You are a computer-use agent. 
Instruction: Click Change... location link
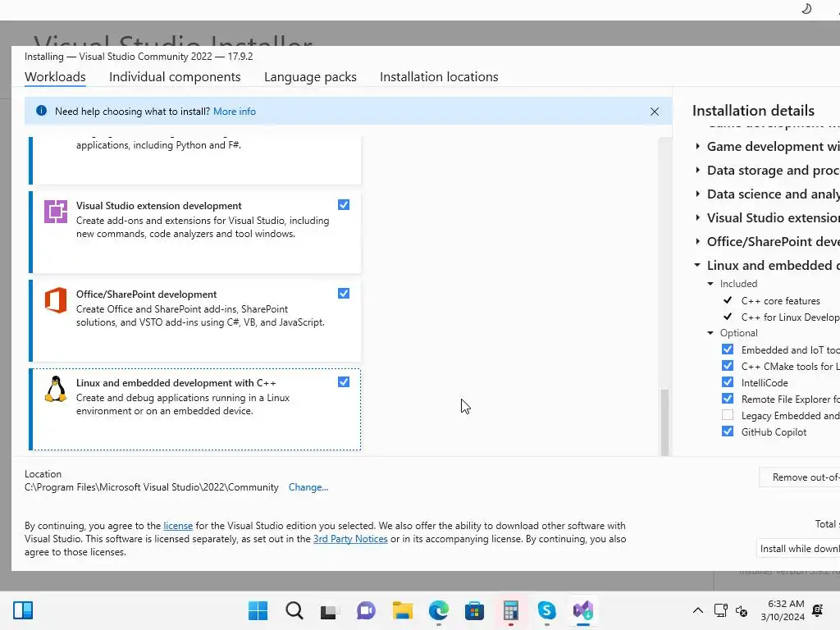coord(308,487)
